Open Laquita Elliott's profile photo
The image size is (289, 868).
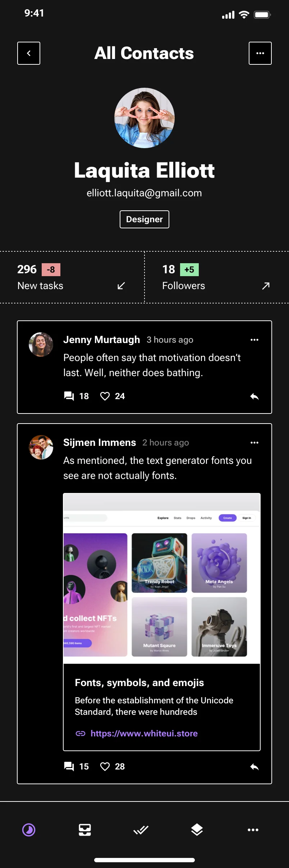144,118
